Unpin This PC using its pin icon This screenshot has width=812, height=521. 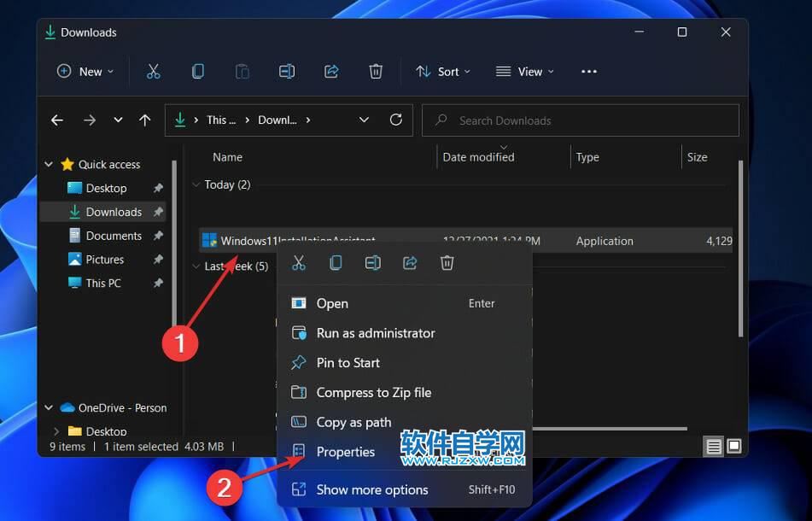point(158,283)
